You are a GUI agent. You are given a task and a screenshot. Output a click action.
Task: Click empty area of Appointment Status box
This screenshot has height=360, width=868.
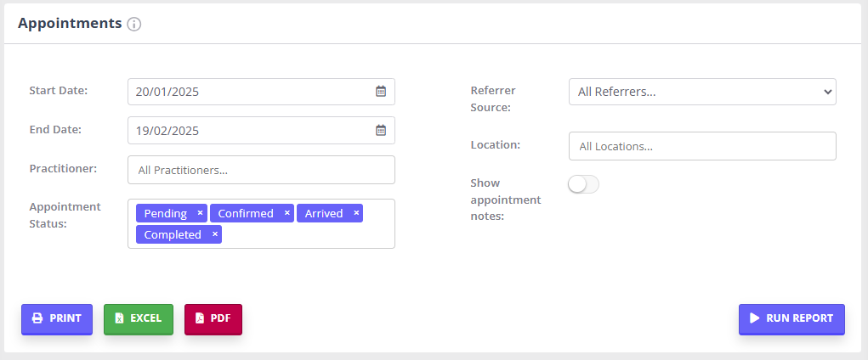click(306, 235)
